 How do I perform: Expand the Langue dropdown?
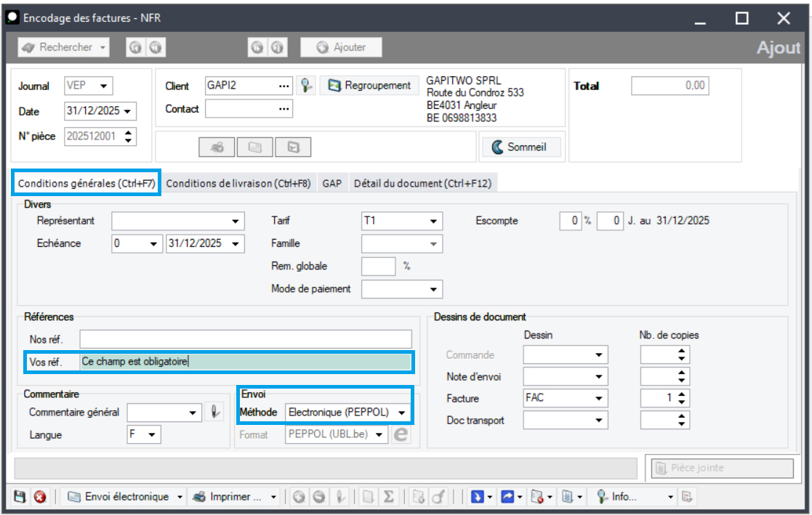pyautogui.click(x=152, y=435)
